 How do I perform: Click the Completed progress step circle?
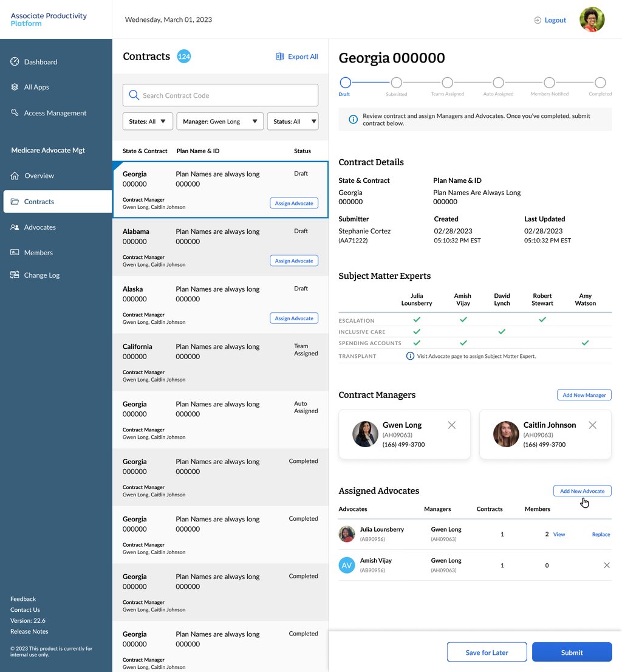tap(600, 82)
